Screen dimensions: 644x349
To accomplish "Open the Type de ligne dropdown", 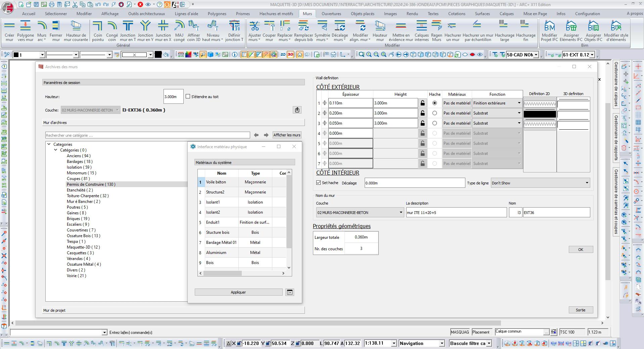I will 540,183.
